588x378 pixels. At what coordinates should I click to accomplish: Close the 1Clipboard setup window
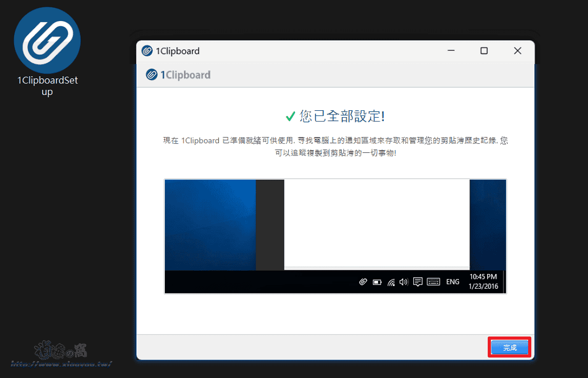tap(518, 50)
